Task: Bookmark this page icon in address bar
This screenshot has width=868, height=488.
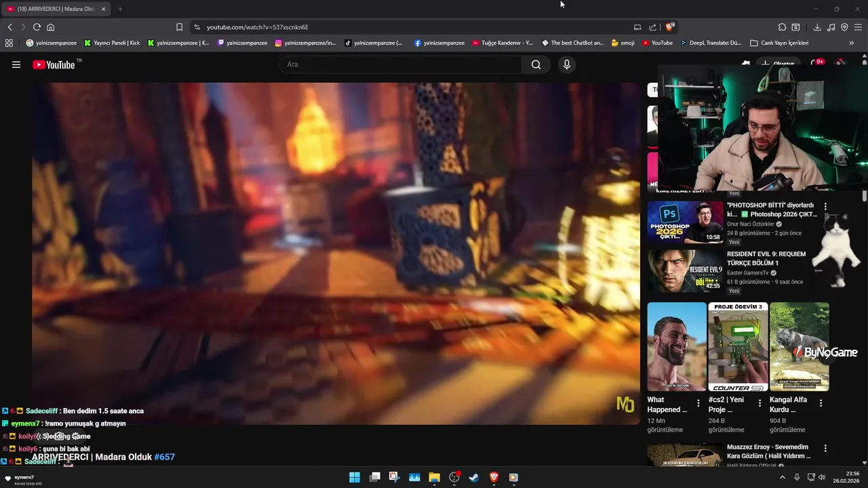Action: pos(179,27)
